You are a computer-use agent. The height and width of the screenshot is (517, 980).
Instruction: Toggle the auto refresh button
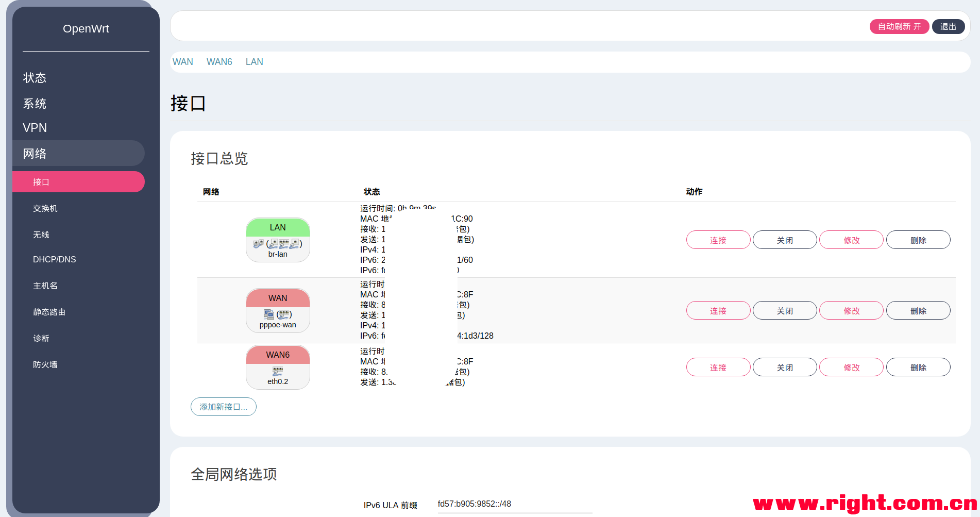coord(899,26)
